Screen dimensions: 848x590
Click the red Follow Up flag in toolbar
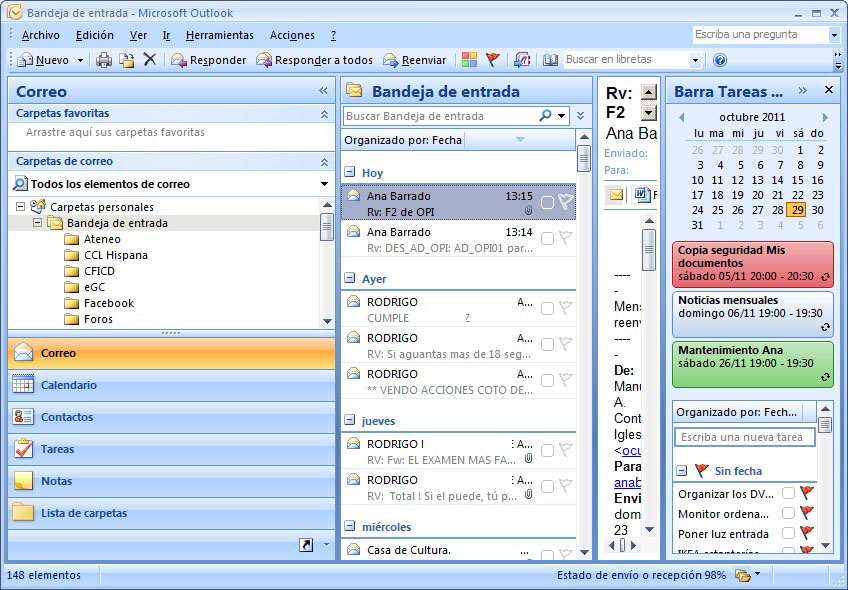[493, 59]
